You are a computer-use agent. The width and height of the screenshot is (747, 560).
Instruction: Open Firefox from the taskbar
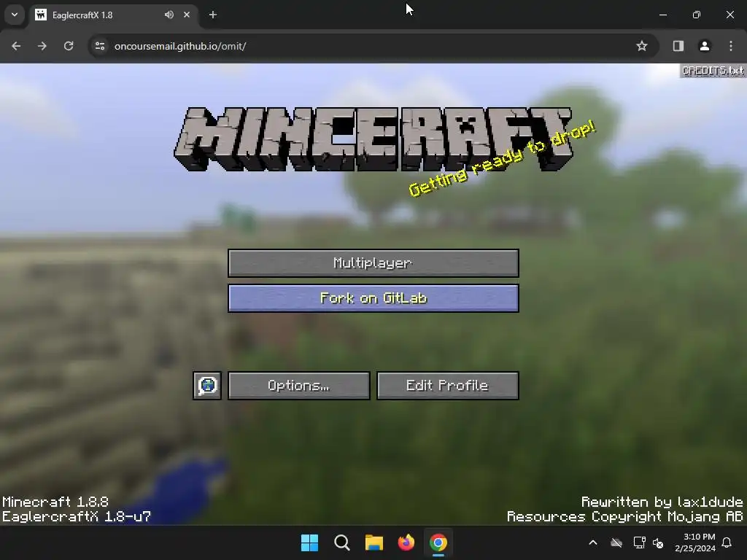pos(406,542)
